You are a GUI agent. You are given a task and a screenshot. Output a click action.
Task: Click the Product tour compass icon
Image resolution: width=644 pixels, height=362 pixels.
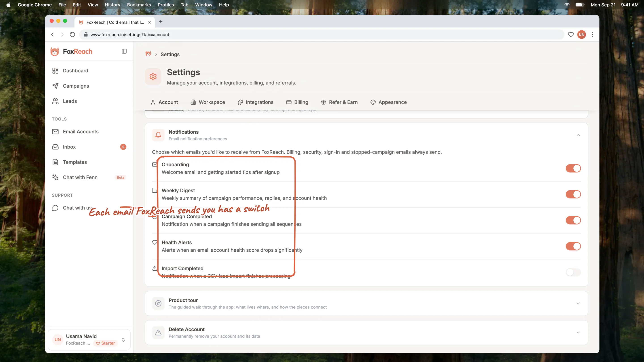(158, 303)
